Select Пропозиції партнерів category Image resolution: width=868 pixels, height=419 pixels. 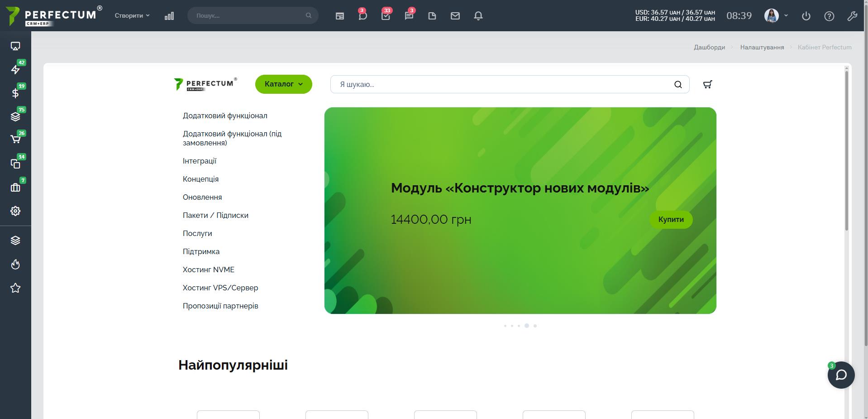click(x=220, y=306)
